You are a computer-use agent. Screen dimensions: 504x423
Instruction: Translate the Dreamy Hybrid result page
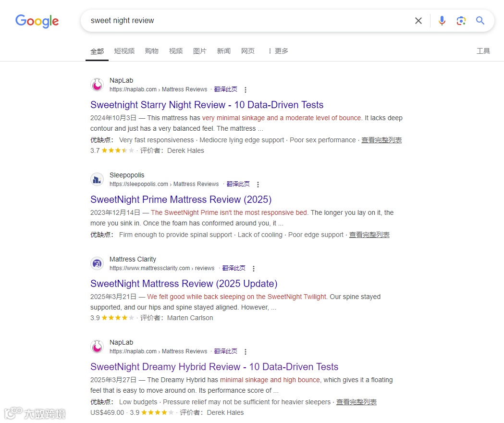tap(226, 351)
